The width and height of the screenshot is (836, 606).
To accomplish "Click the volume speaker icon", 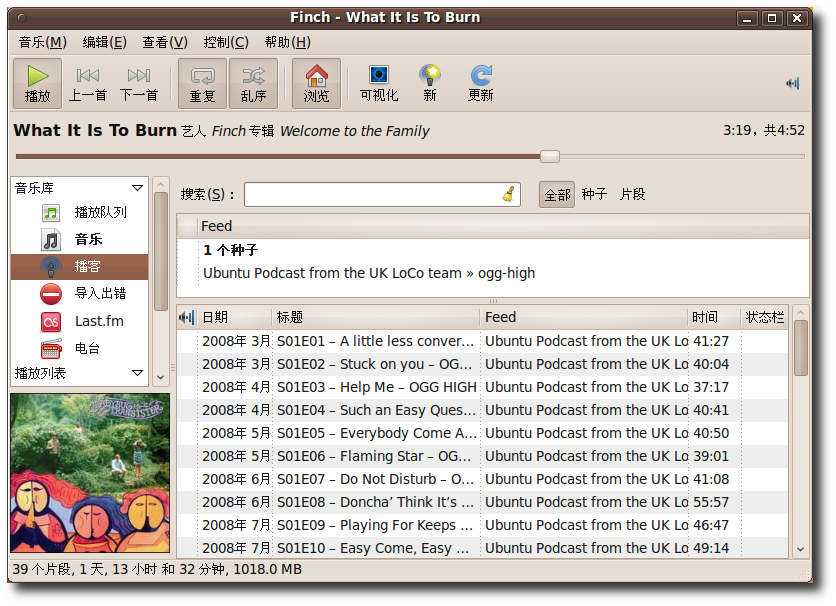I will [793, 83].
